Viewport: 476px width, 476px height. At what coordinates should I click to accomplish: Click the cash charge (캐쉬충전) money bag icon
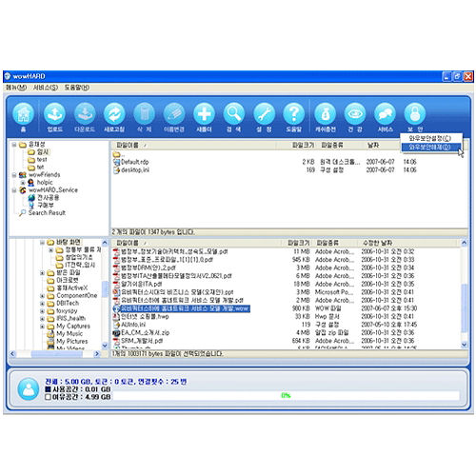[325, 114]
